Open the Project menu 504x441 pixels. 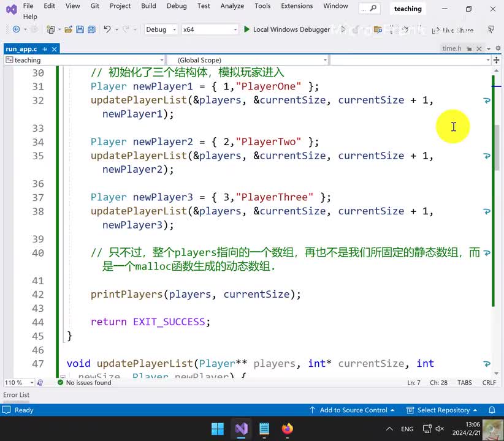[120, 6]
